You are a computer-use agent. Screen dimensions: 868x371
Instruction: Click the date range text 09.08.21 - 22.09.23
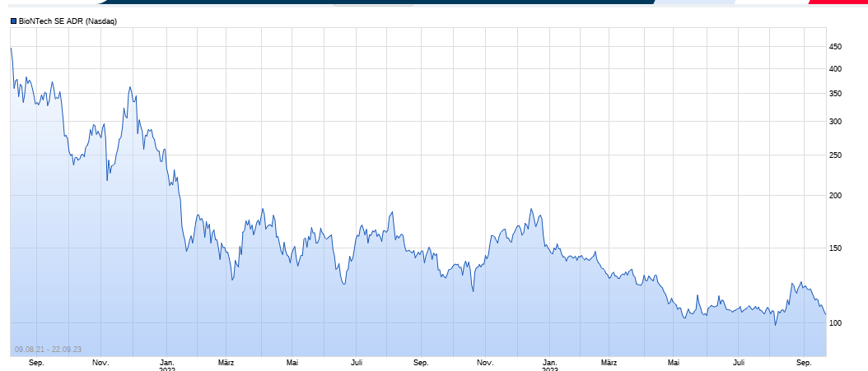48,350
